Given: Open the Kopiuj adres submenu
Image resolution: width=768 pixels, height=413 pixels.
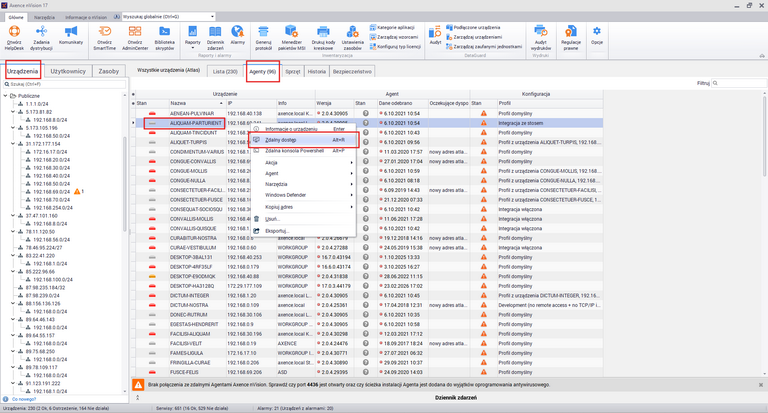Looking at the screenshot, I should pyautogui.click(x=303, y=207).
